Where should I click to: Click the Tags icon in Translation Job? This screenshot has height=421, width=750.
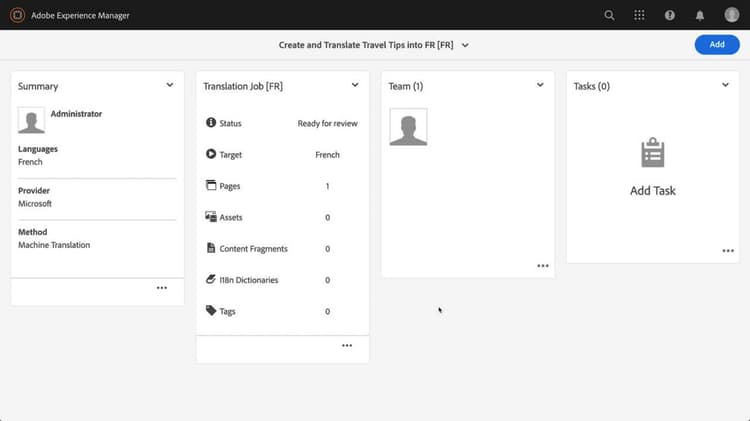point(211,310)
